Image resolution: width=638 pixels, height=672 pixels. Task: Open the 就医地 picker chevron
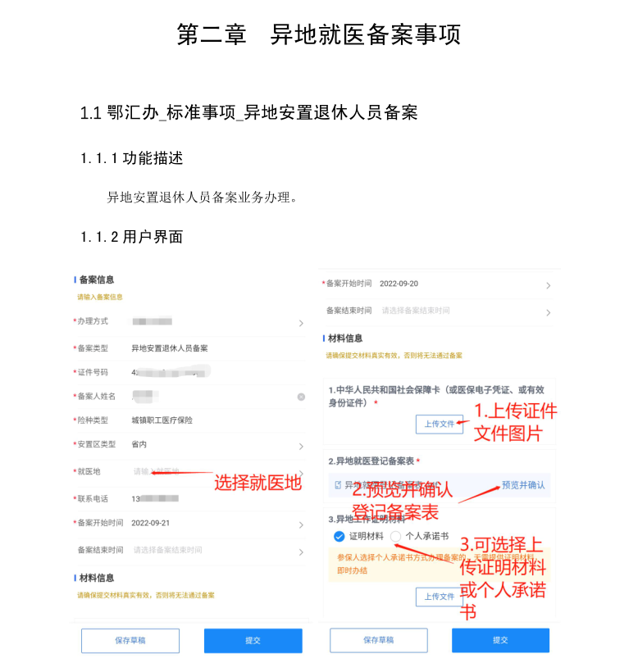point(302,473)
